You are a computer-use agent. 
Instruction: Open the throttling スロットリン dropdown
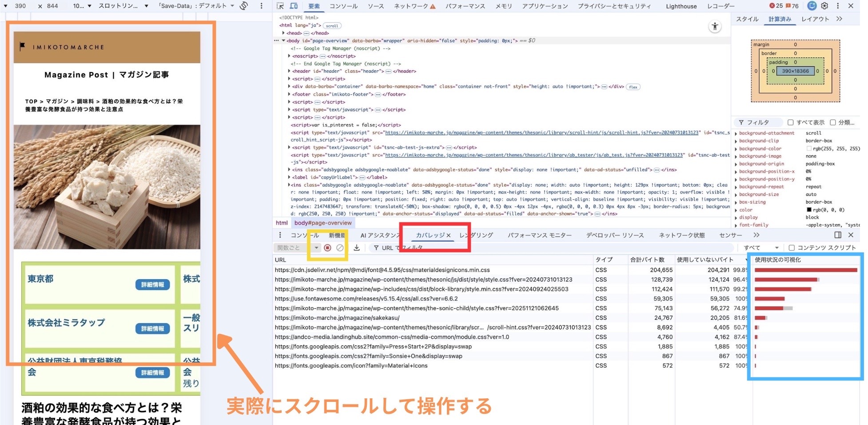[x=124, y=6]
